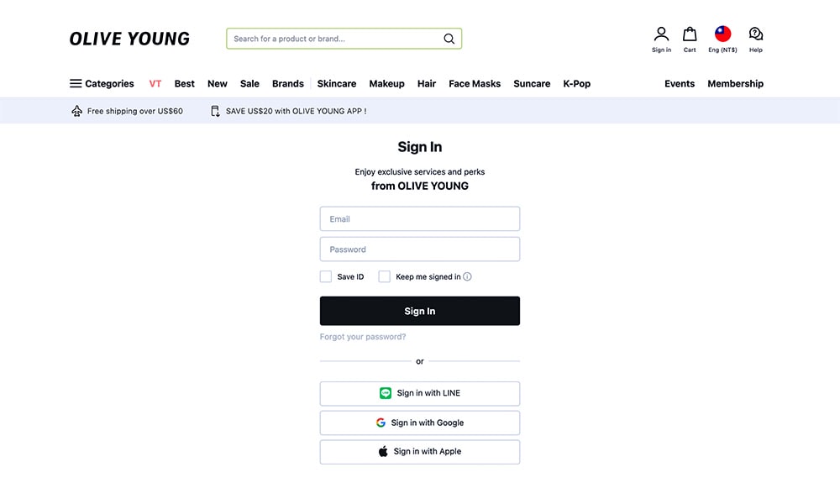This screenshot has width=840, height=504.
Task: Go to the VT menu item
Action: [155, 83]
